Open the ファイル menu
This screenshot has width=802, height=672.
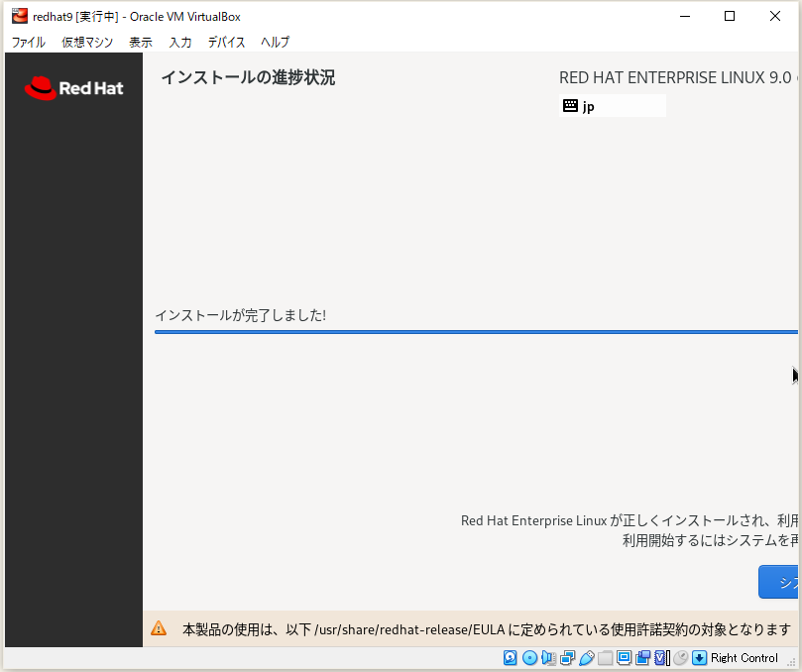coord(28,42)
